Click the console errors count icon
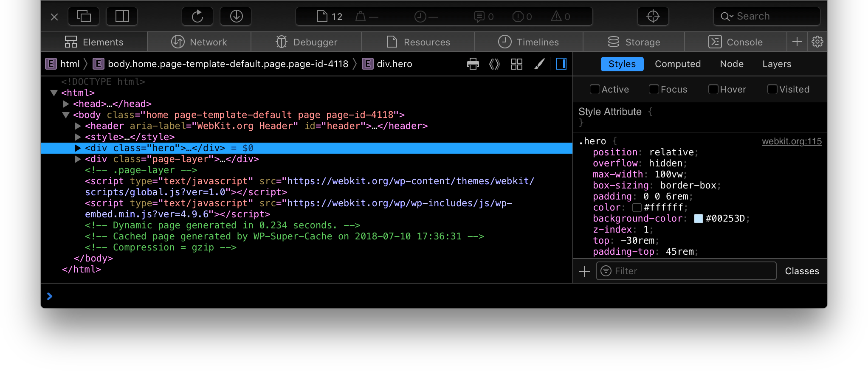 [518, 17]
